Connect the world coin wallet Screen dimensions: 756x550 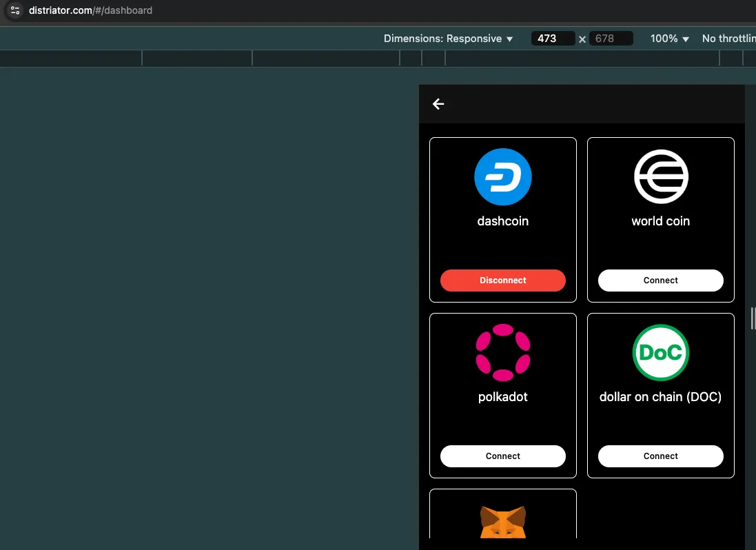(x=661, y=281)
